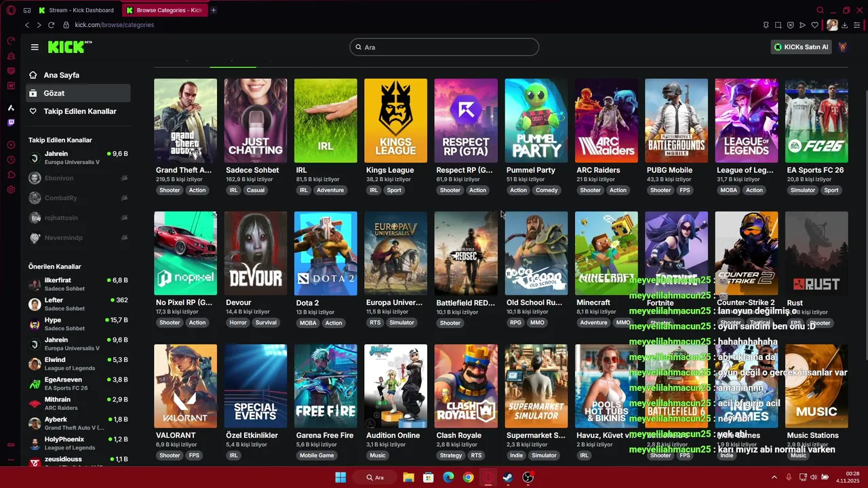Open Twitch from Opera sidebar
Viewport: 868px width, 488px height.
11,123
